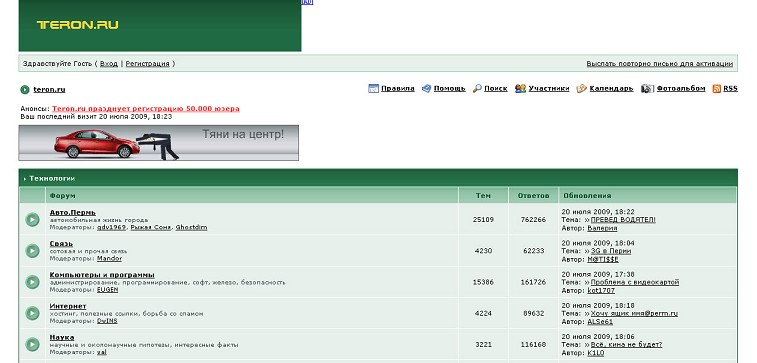Click the Правила calendar-style icon
The image size is (757, 363).
373,89
